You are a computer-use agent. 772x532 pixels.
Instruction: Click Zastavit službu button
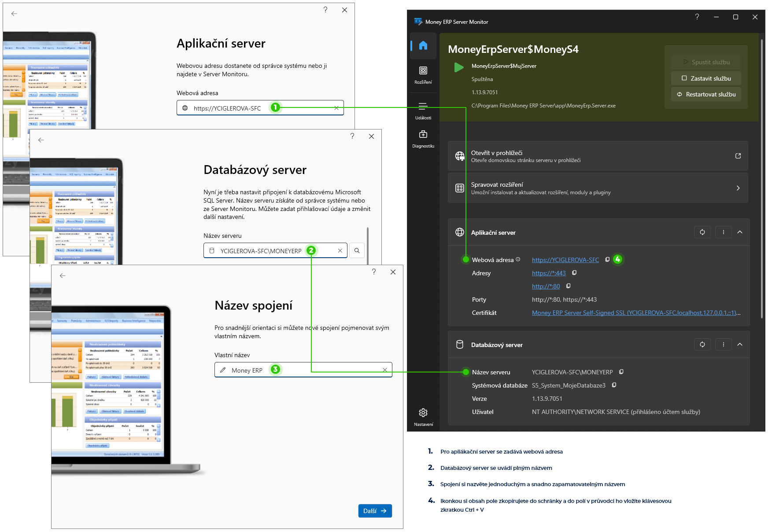[706, 78]
